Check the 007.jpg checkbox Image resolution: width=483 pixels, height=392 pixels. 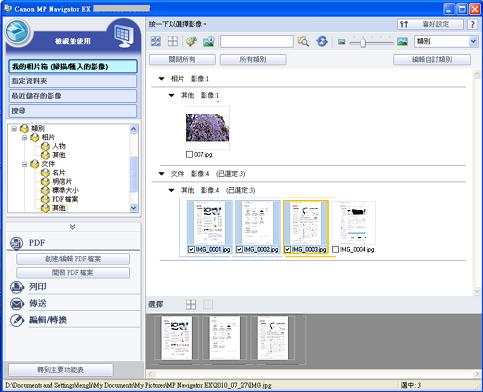point(189,154)
